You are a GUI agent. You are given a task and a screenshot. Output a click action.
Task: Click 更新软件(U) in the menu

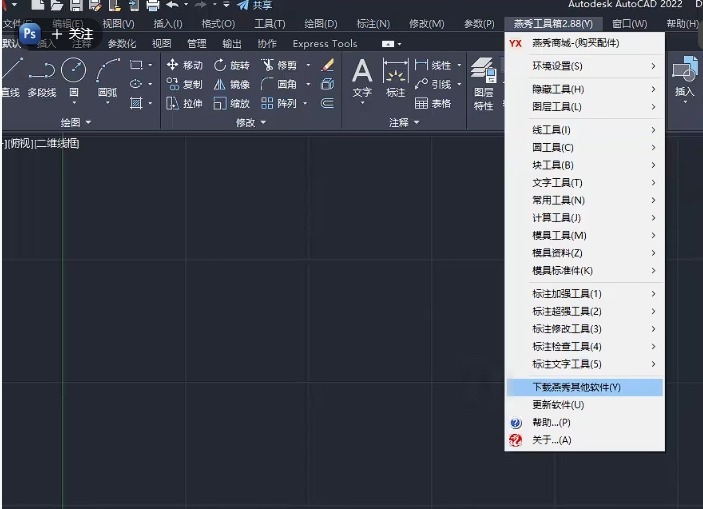pyautogui.click(x=558, y=405)
